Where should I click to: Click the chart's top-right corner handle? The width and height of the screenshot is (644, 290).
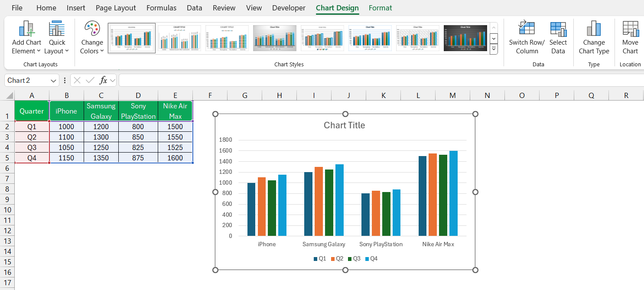tap(475, 114)
